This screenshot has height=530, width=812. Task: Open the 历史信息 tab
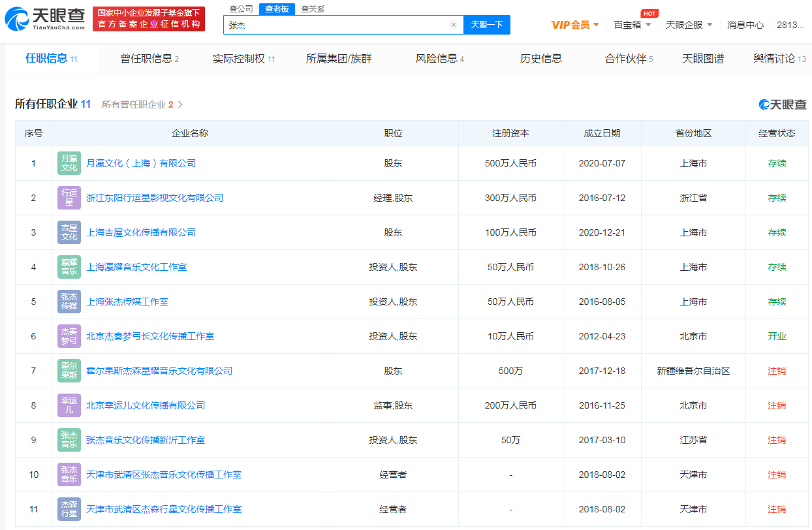pos(541,59)
